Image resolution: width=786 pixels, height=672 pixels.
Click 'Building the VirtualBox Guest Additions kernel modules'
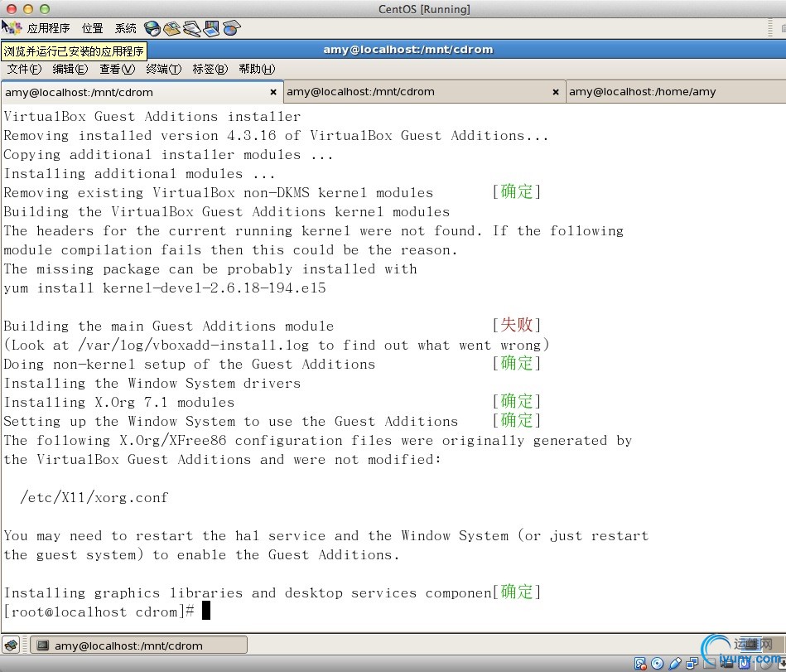(x=227, y=211)
